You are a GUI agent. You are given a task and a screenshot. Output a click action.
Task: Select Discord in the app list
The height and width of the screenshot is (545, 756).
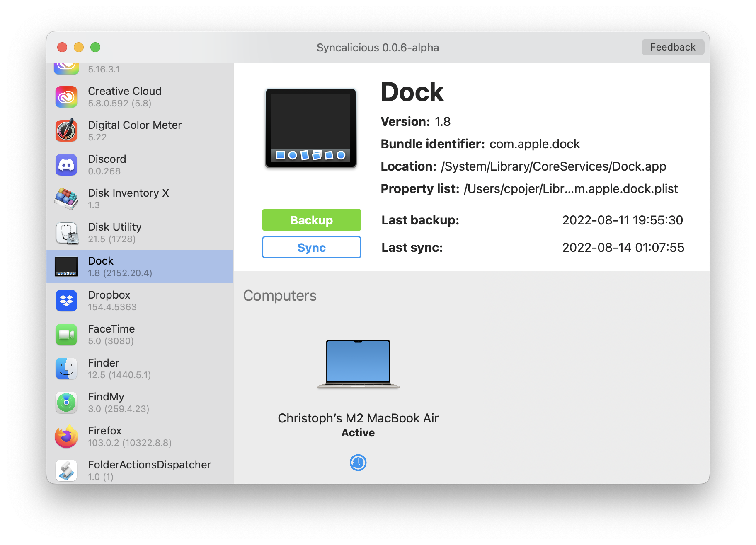(140, 165)
